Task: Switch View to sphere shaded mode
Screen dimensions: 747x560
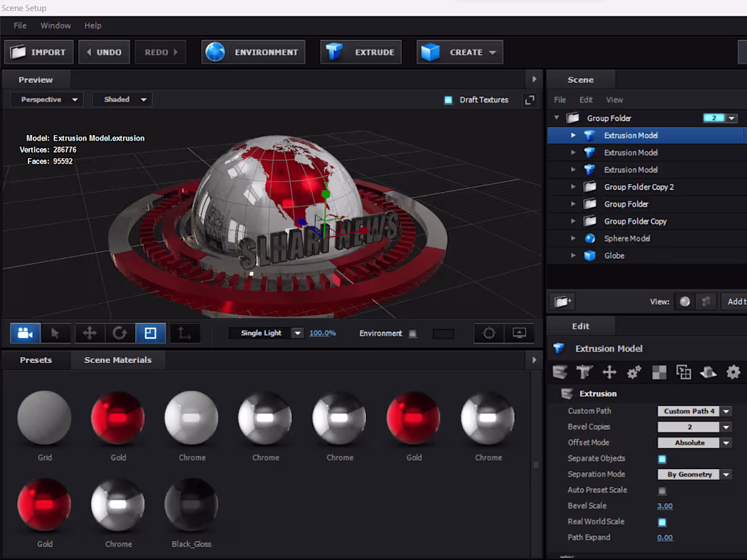Action: pyautogui.click(x=685, y=301)
